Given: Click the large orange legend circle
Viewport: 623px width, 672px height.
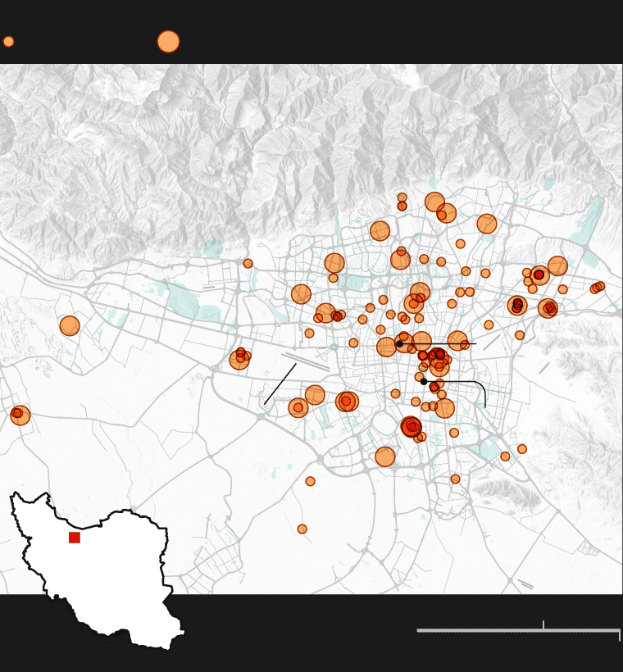Looking at the screenshot, I should [168, 42].
